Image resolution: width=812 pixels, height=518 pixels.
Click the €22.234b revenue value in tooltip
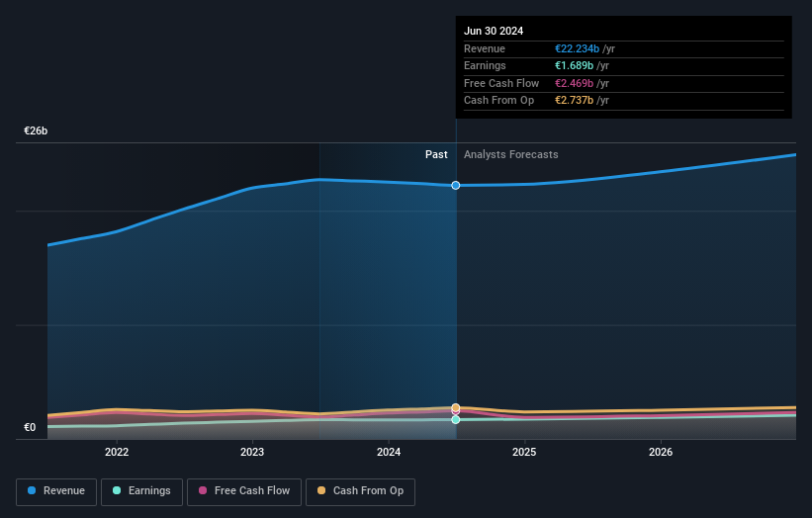point(577,48)
